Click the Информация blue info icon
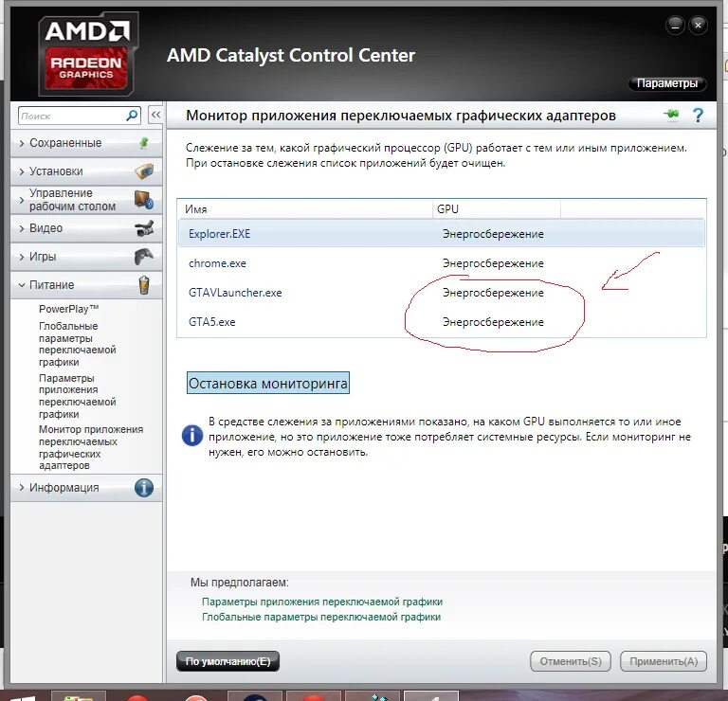Screen dimensions: 728x701 pos(144,488)
